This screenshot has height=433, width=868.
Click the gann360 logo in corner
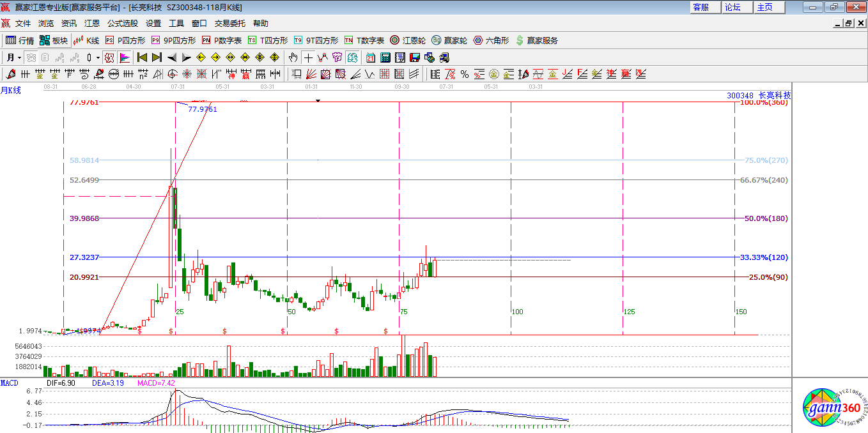(x=835, y=409)
